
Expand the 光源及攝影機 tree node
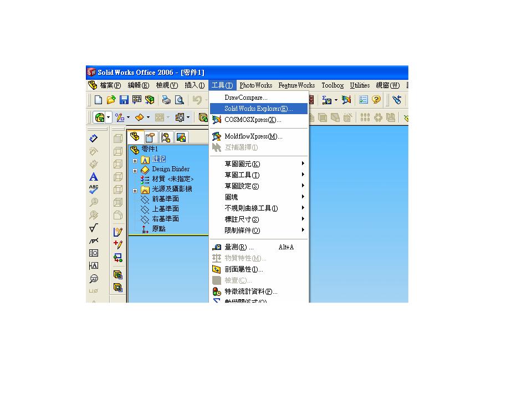pos(135,191)
